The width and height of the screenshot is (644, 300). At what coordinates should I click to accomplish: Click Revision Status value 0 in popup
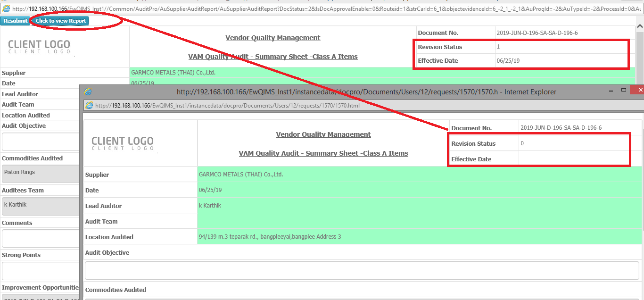tap(522, 143)
